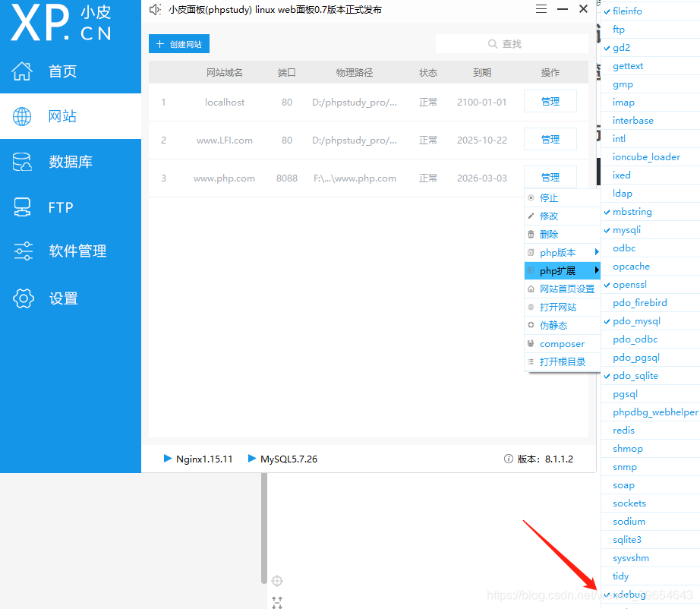Click the www.php.com domain cell
This screenshot has height=609, width=700.
coord(224,178)
